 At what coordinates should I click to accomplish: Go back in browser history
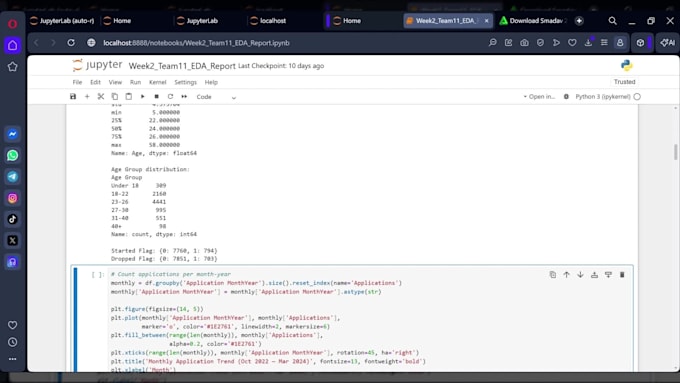36,43
